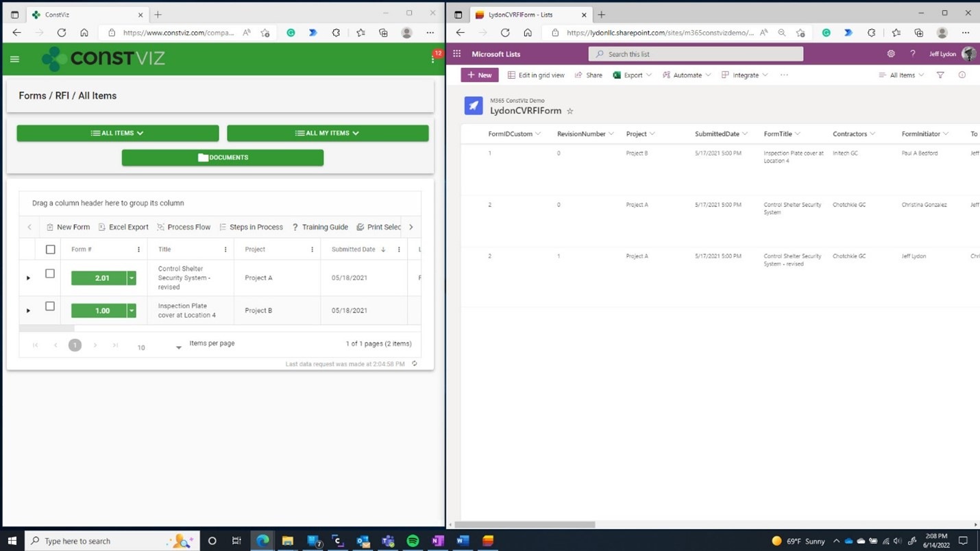Toggle the select-all checkbox in grid header
980x551 pixels.
click(50, 249)
